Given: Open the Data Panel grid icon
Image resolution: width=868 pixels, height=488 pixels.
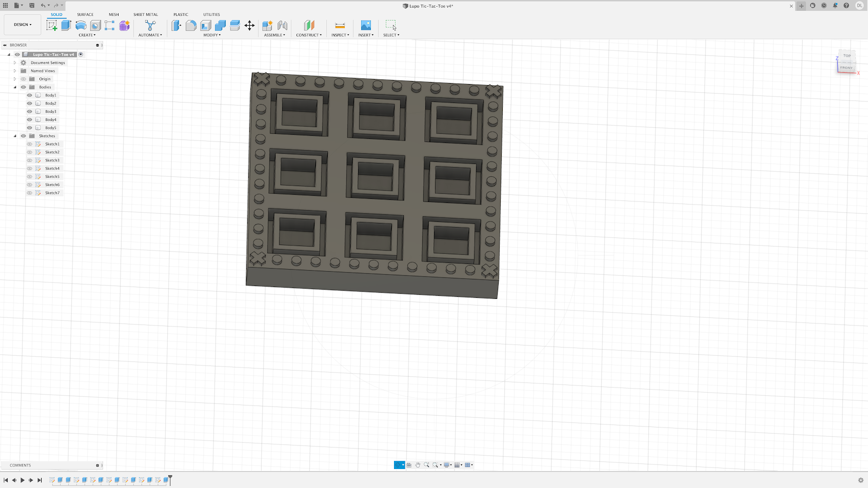Looking at the screenshot, I should [x=6, y=6].
